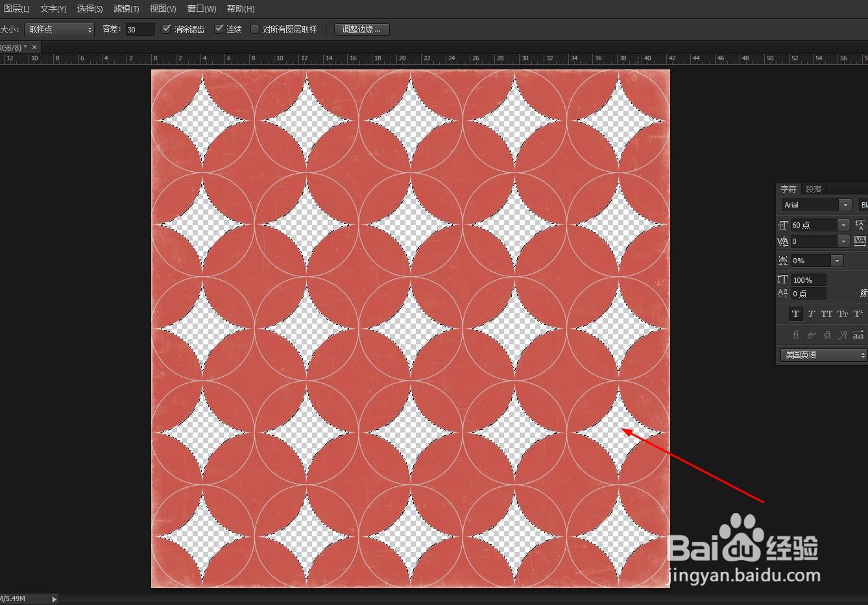Click the swash A icon
Screen dimensions: 868x605
tap(842, 335)
